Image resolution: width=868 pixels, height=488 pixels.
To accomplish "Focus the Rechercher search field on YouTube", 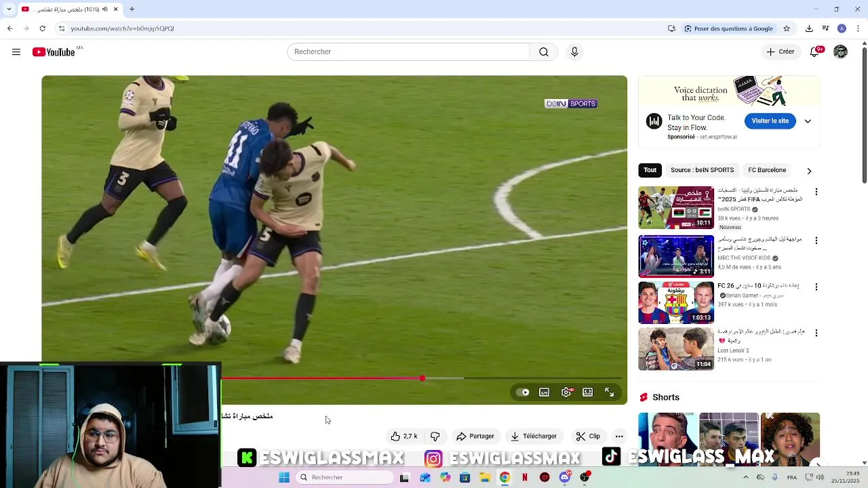I will pos(408,52).
